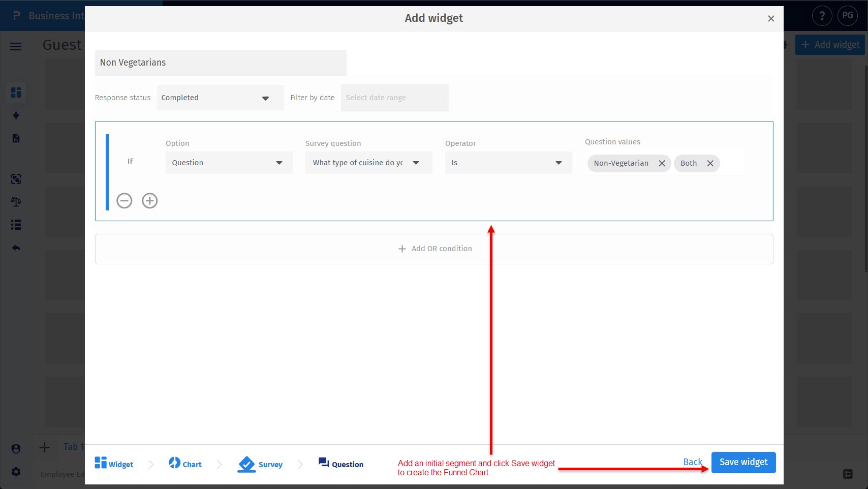Open the hamburger navigation menu
Viewport: 868px width, 489px height.
16,47
